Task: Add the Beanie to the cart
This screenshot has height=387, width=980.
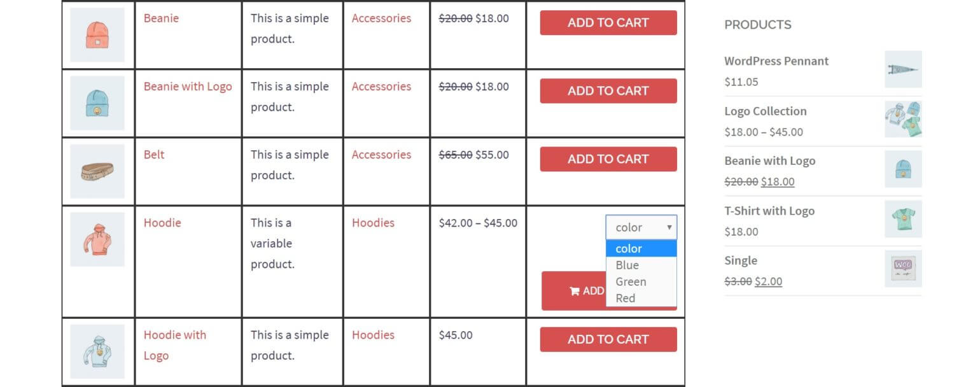Action: click(x=607, y=22)
